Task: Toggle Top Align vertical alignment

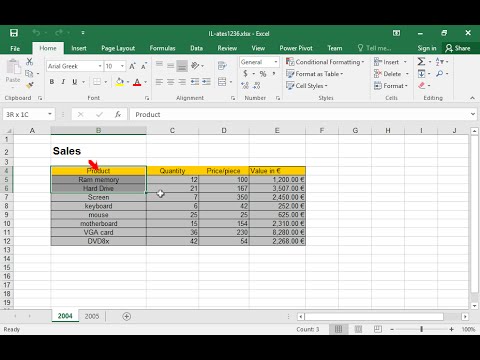Action: (x=159, y=66)
